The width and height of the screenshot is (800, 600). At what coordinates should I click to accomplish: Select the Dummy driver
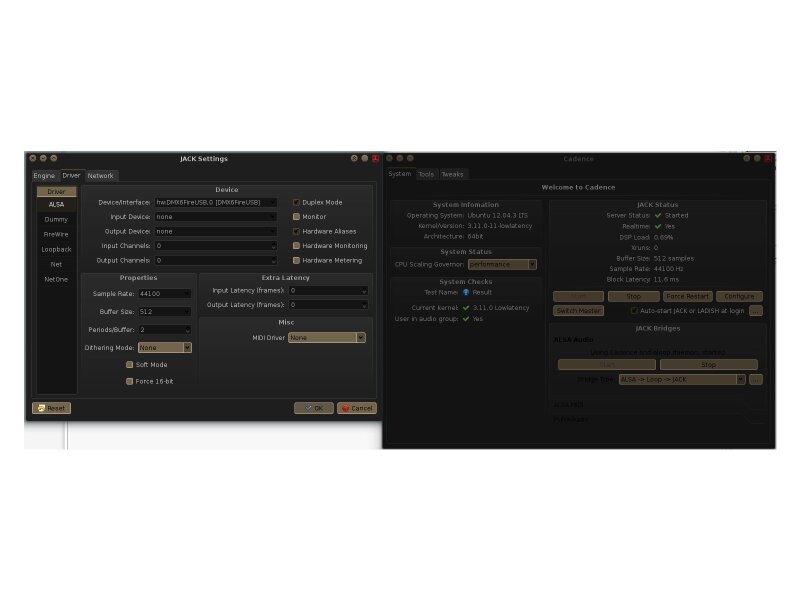(57, 219)
